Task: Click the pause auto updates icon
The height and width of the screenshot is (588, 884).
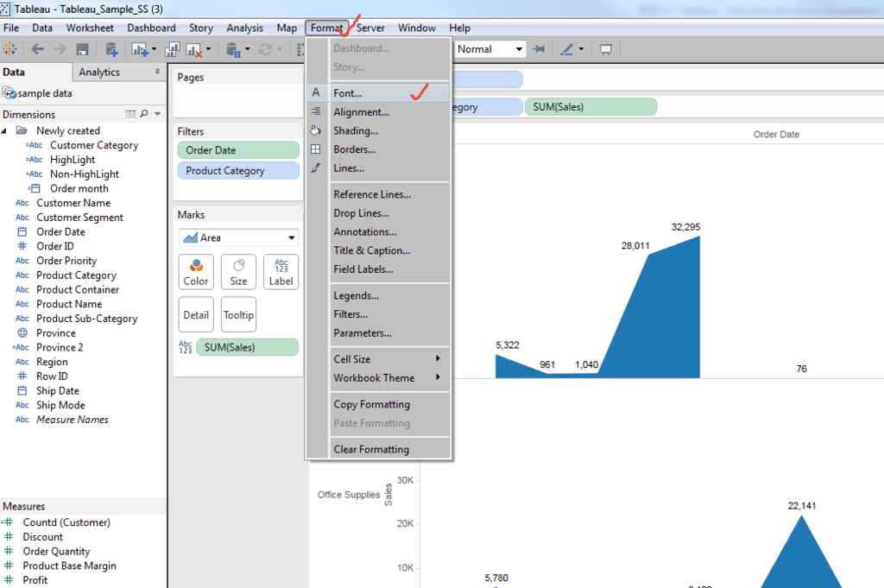Action: [x=233, y=50]
